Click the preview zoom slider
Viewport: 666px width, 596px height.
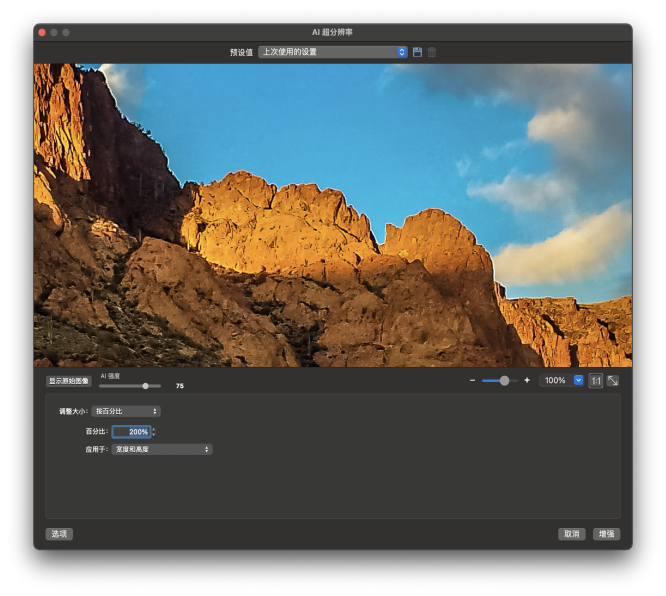499,381
